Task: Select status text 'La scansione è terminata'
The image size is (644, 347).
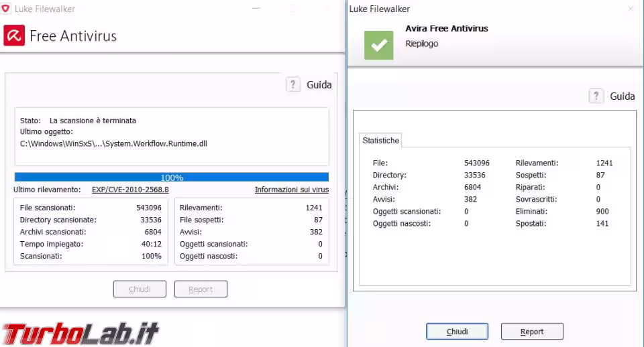Action: coord(93,121)
